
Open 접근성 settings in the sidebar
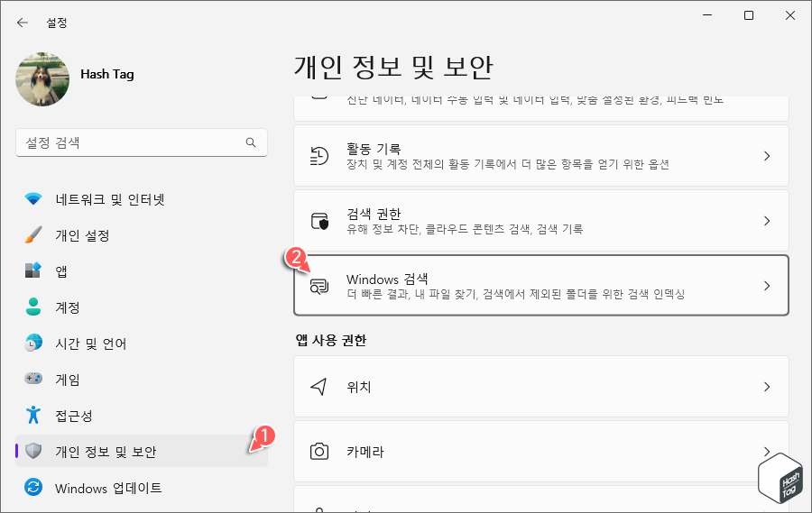pyautogui.click(x=142, y=415)
